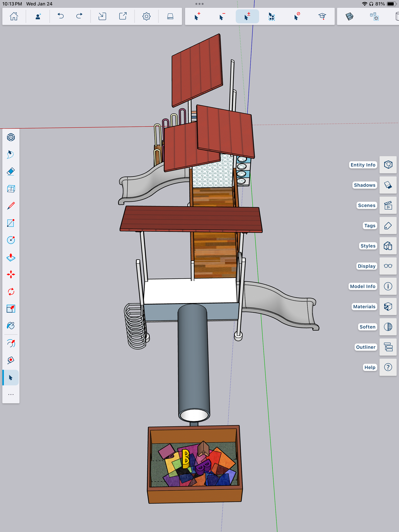Open the Tags panel
This screenshot has height=532, width=399.
click(x=388, y=226)
